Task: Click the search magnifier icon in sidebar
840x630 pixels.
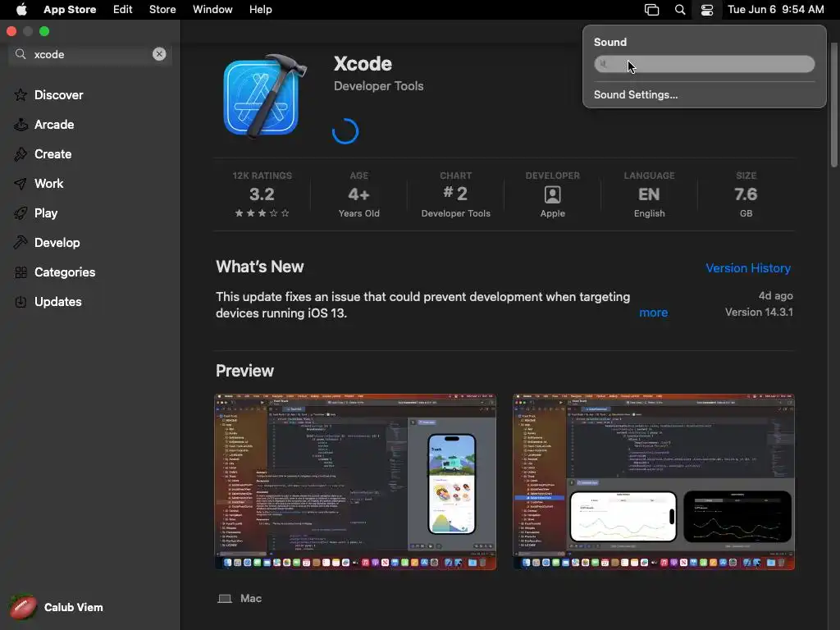Action: point(21,54)
